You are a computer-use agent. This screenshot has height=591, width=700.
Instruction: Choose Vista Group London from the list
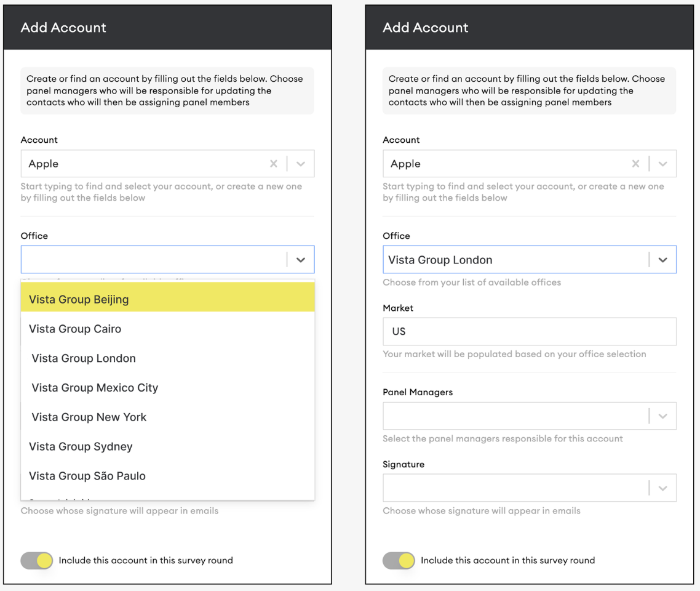[168, 358]
